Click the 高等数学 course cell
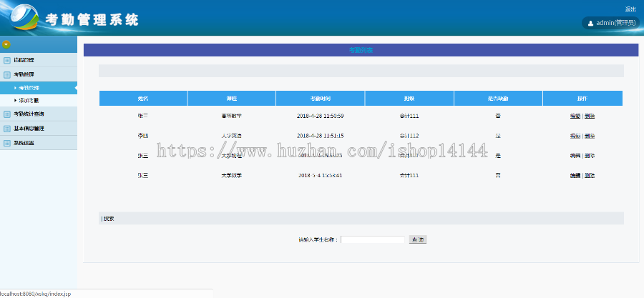 click(232, 116)
